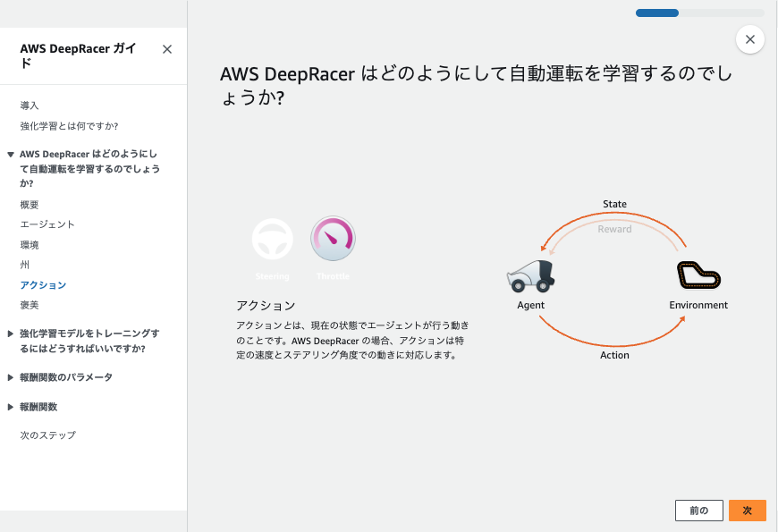Navigate to the 概要 subsection
778x532 pixels.
click(x=30, y=204)
